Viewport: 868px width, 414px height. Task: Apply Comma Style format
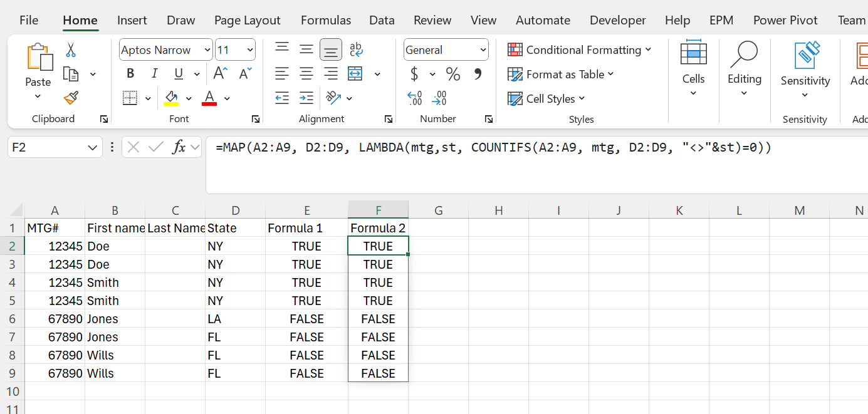[478, 74]
